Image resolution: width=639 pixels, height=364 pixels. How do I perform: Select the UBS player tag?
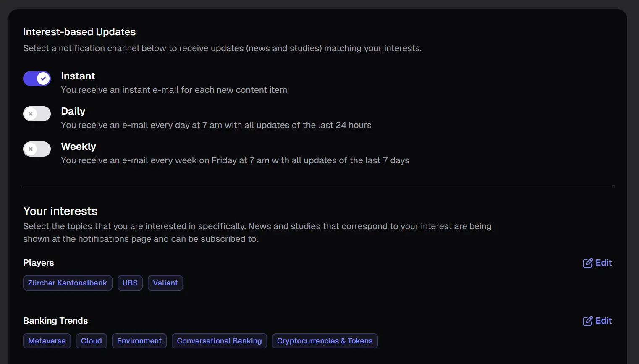(130, 283)
